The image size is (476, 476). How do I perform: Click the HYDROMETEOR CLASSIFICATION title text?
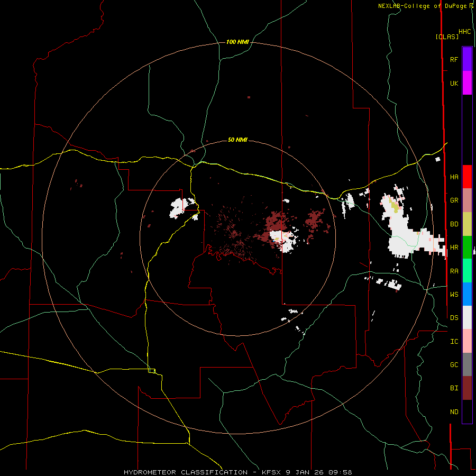pyautogui.click(x=186, y=472)
